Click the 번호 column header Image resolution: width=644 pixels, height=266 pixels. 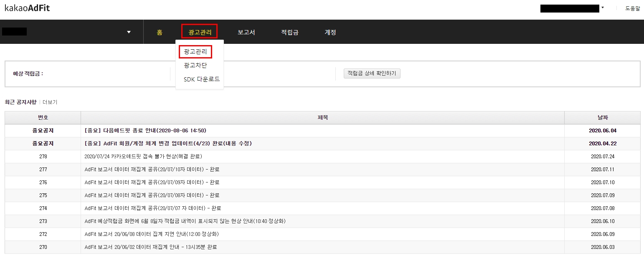pyautogui.click(x=43, y=118)
